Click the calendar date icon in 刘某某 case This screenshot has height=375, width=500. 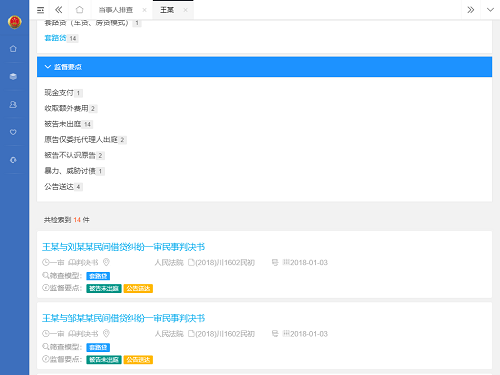286,262
